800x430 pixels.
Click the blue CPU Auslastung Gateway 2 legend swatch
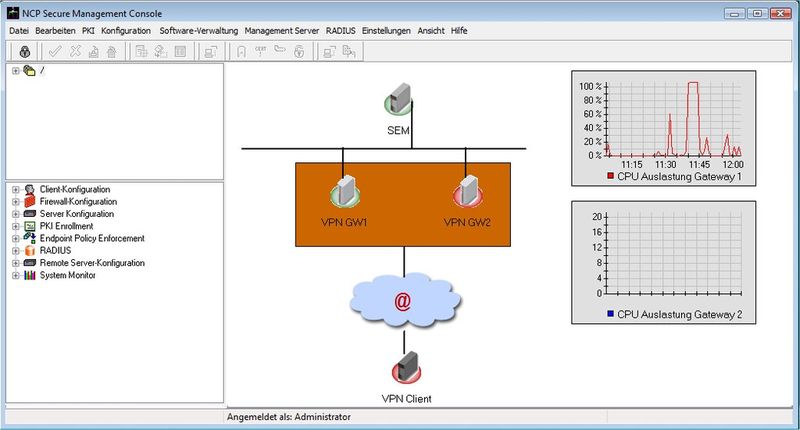(610, 314)
